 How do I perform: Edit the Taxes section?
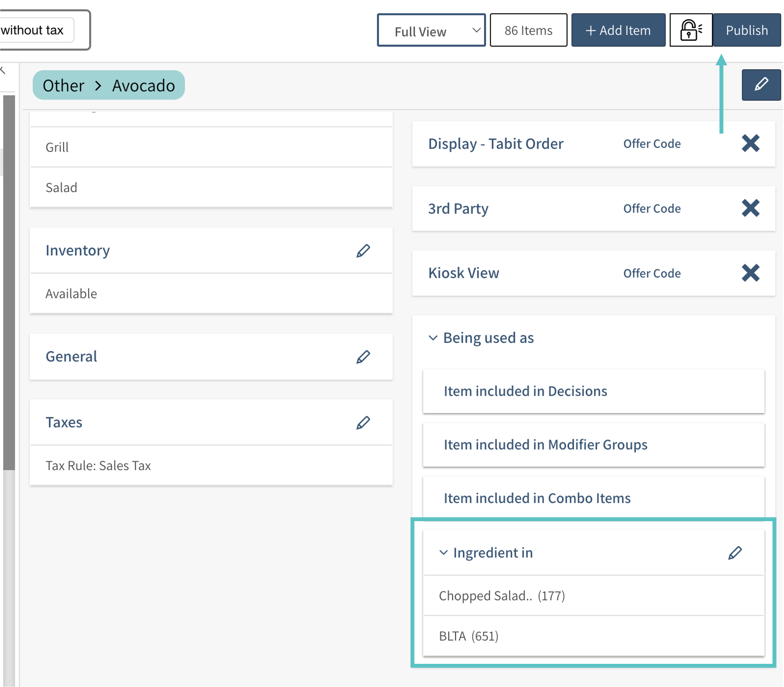point(363,423)
